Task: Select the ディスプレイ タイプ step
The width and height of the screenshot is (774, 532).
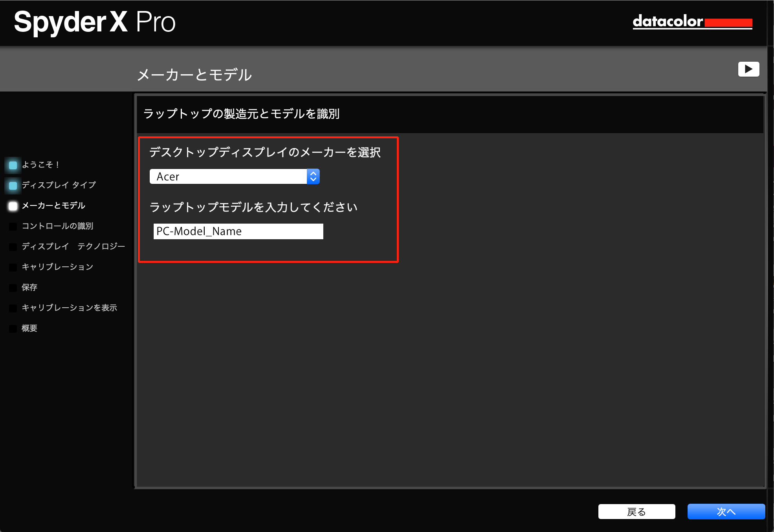Action: (59, 185)
